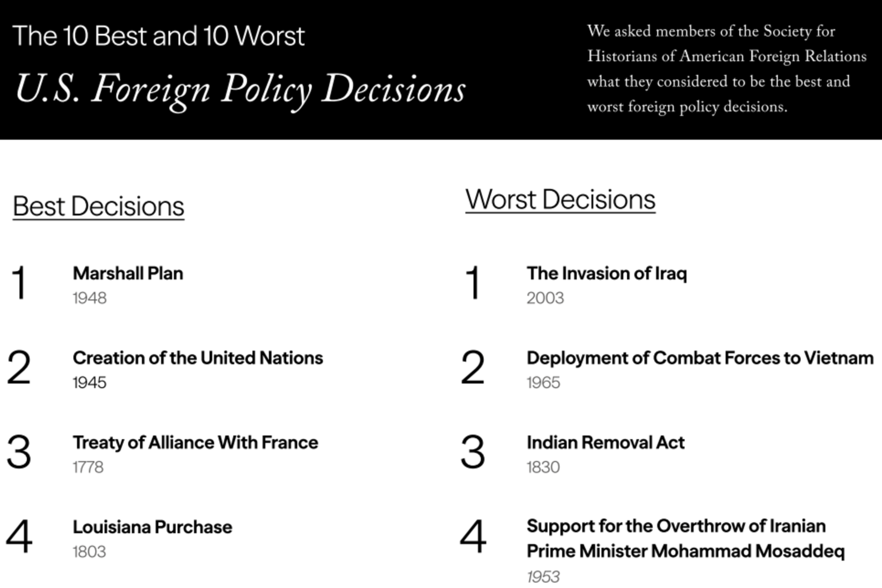Click the year 1948 under Marshall Plan
882x588 pixels.
(x=90, y=298)
